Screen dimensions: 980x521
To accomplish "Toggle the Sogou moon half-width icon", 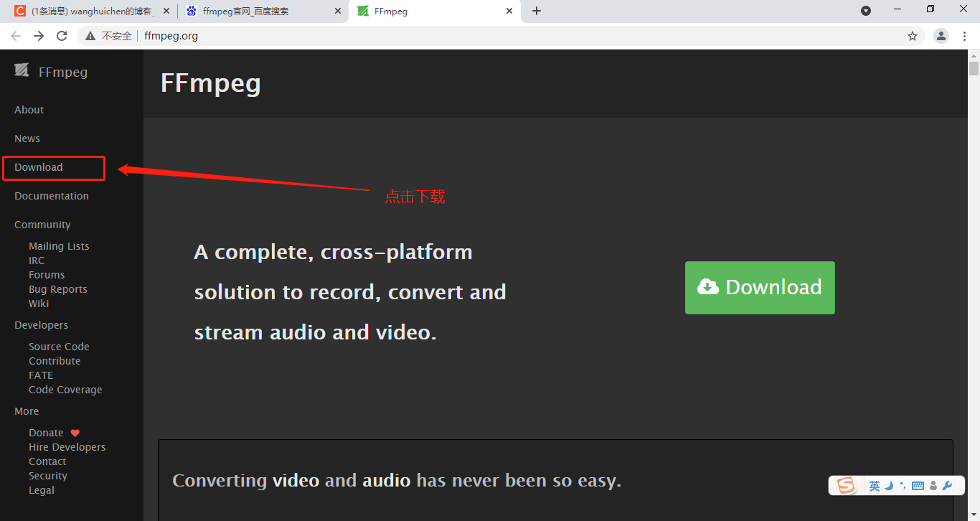I will click(889, 486).
